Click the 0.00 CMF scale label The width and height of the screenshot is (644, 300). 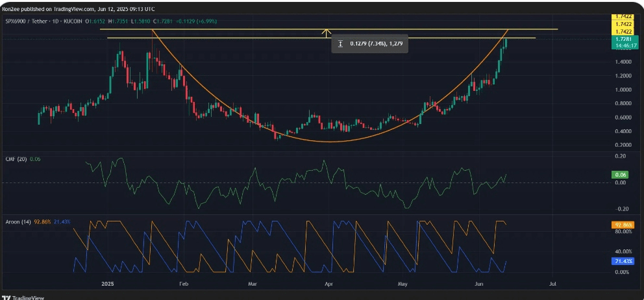(621, 182)
